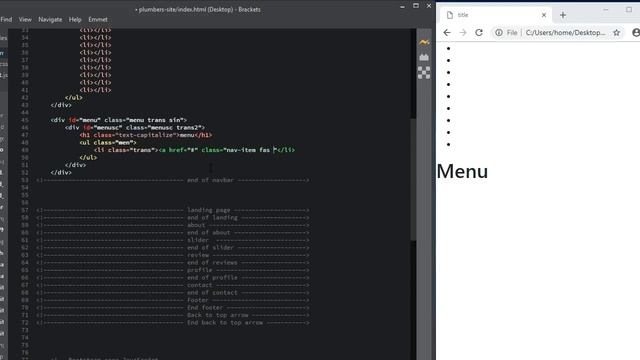Click the Brackets editor vertical scrollbar

click(413, 180)
